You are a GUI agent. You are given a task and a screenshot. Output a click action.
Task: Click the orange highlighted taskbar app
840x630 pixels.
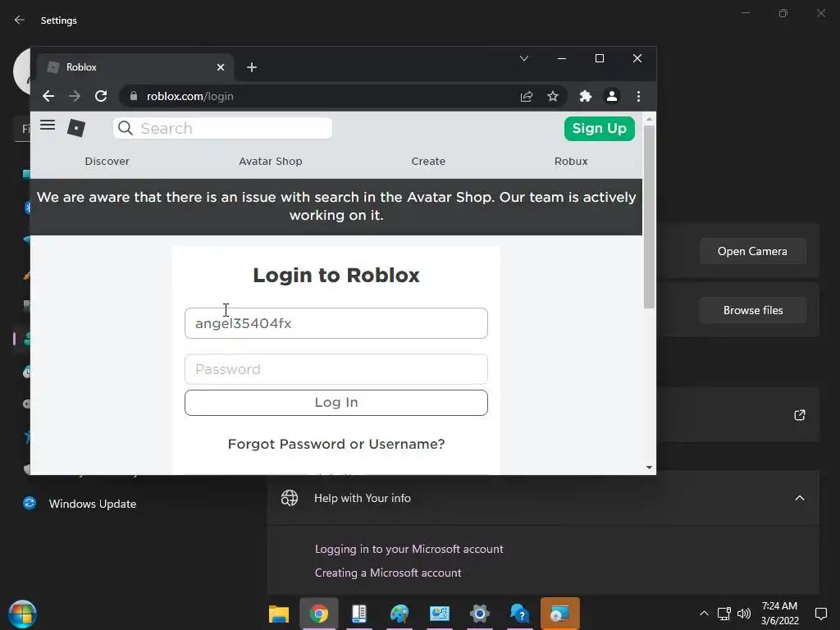[559, 614]
